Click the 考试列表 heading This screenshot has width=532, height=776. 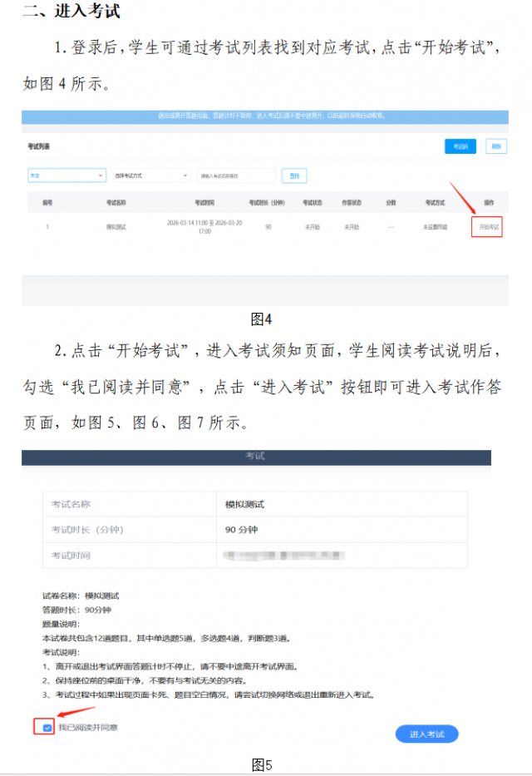[x=39, y=146]
